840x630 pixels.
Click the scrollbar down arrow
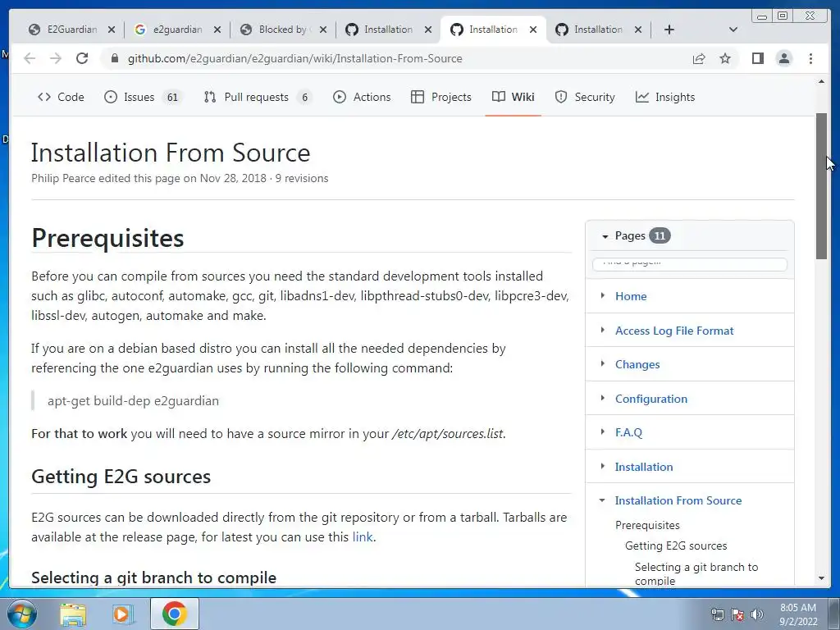[x=821, y=578]
